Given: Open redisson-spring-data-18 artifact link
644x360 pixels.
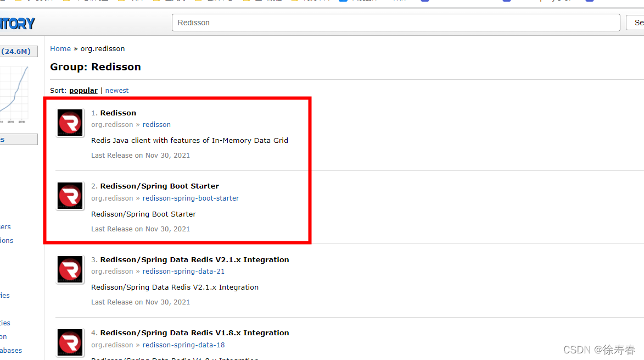Looking at the screenshot, I should click(x=183, y=345).
